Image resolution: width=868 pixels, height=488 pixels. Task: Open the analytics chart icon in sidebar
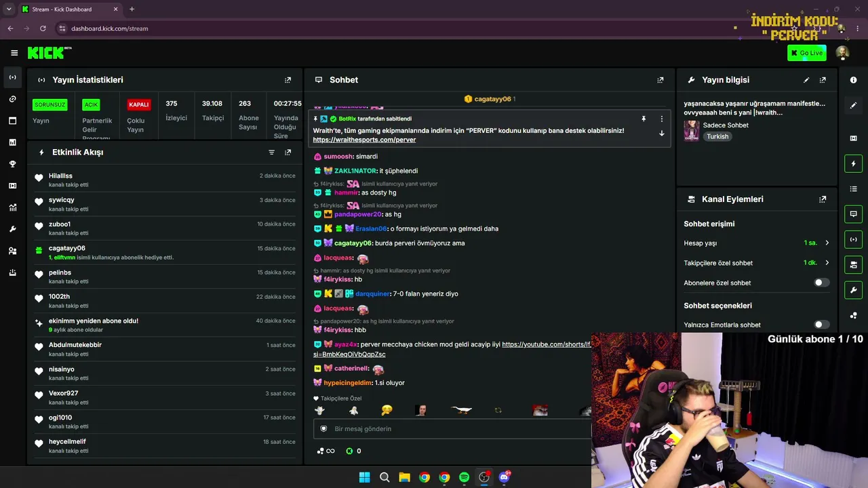12,207
